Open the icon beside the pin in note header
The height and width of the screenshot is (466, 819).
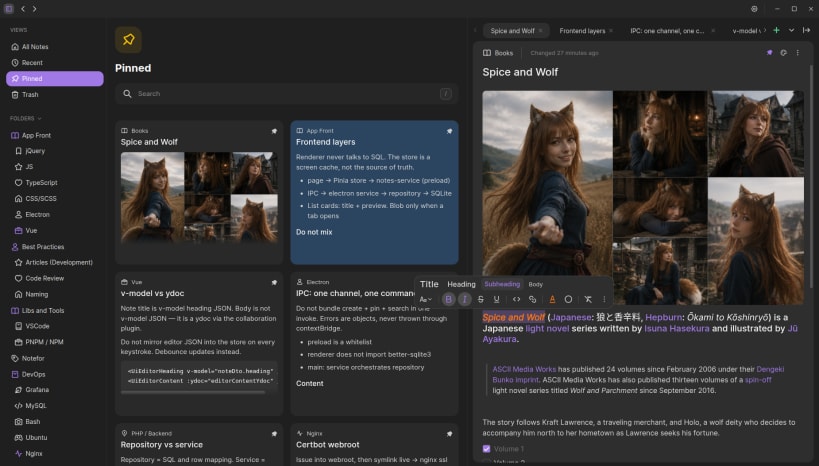783,53
